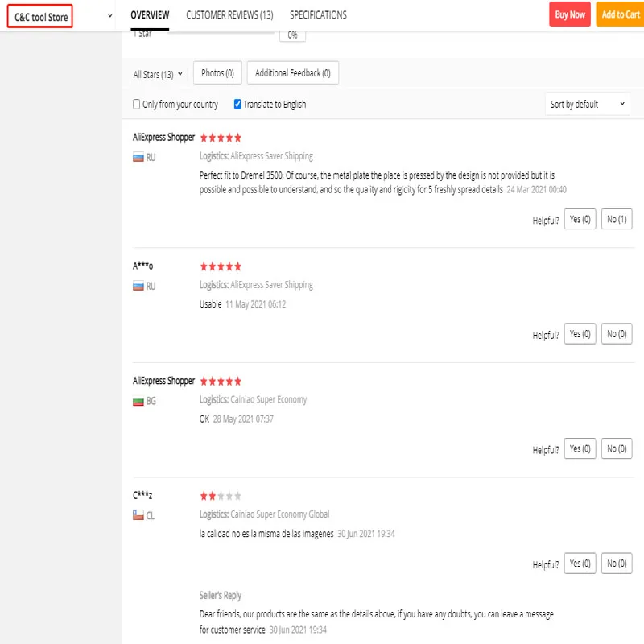Click the Bulgarian flag icon beside BG
644x644 pixels.
click(138, 401)
